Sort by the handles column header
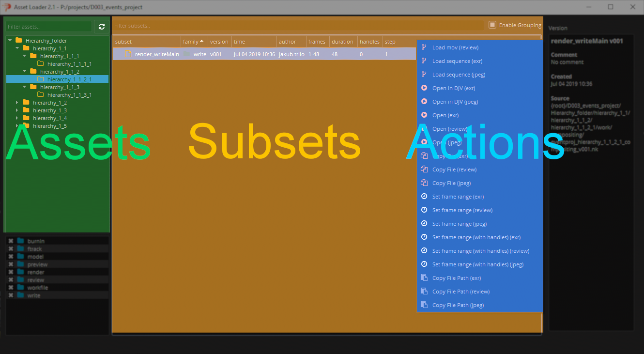Viewport: 644px width, 354px height. (x=370, y=42)
